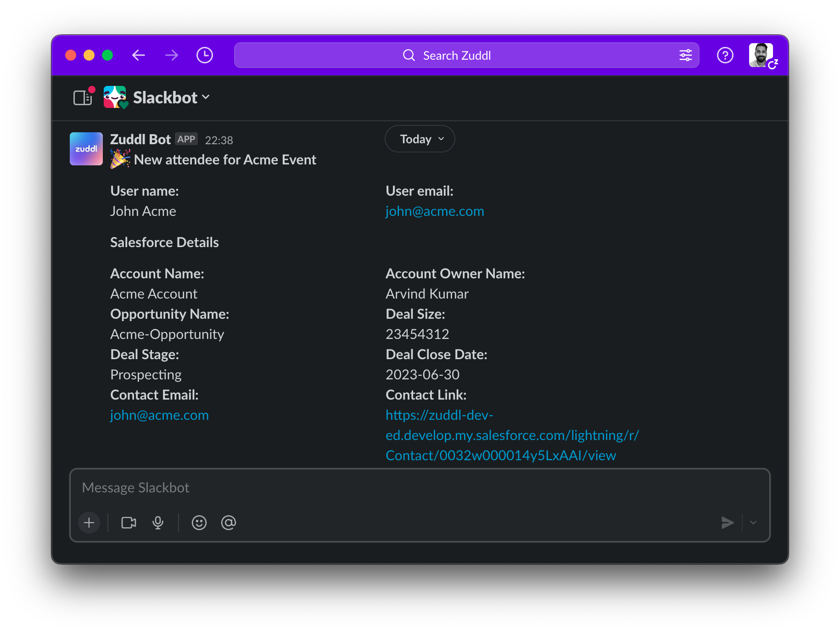Expand send options chevron

(x=753, y=523)
